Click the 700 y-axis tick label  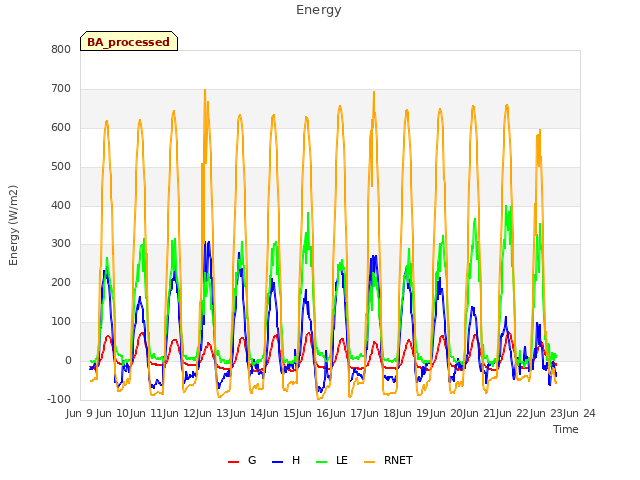pos(61,89)
